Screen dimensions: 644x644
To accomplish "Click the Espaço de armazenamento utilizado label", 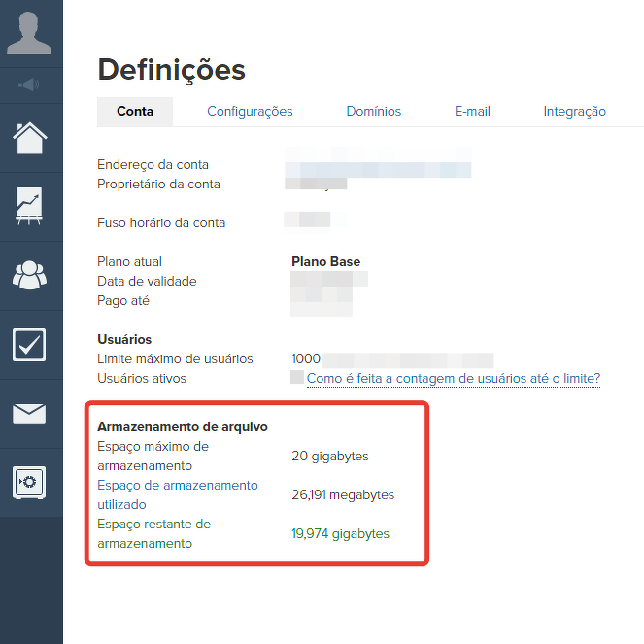I will pyautogui.click(x=178, y=494).
